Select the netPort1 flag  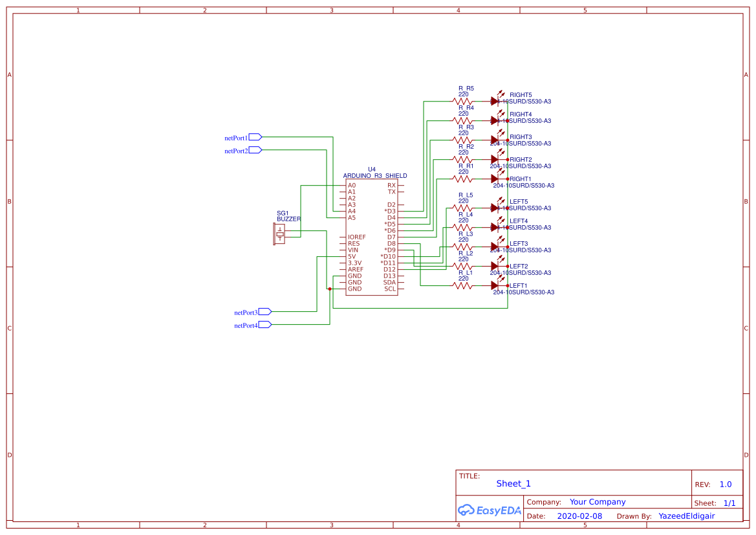pyautogui.click(x=242, y=137)
